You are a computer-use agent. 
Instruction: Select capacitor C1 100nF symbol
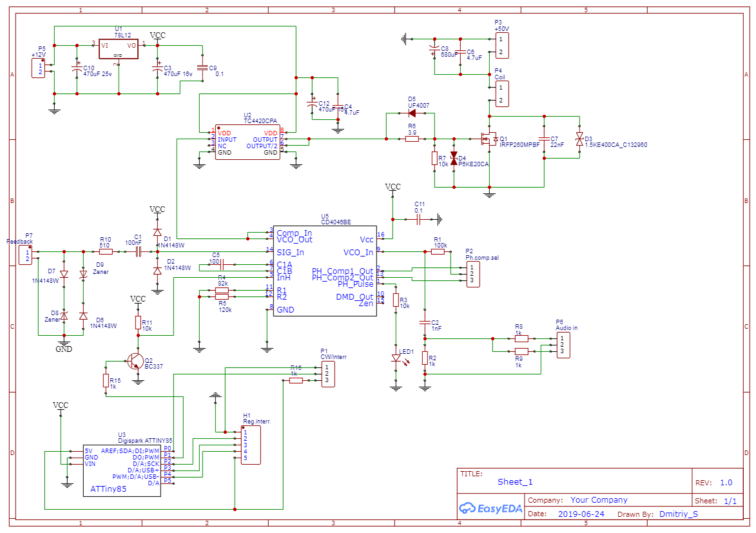(138, 251)
